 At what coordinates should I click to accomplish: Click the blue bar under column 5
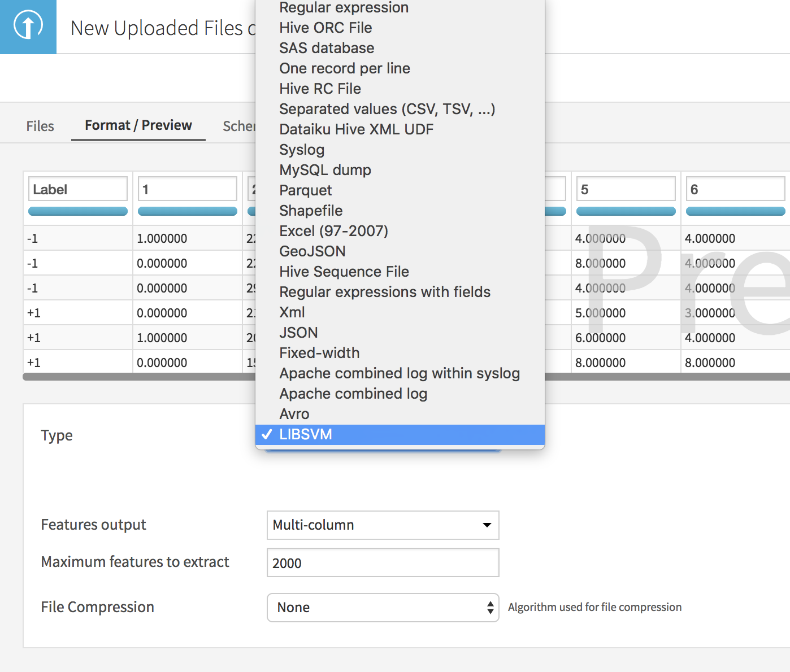pos(626,211)
